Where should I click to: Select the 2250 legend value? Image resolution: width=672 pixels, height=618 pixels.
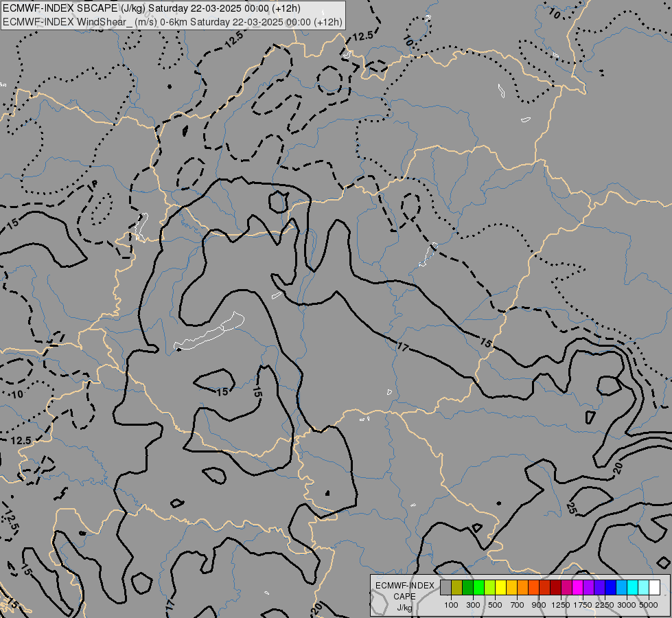(605, 605)
